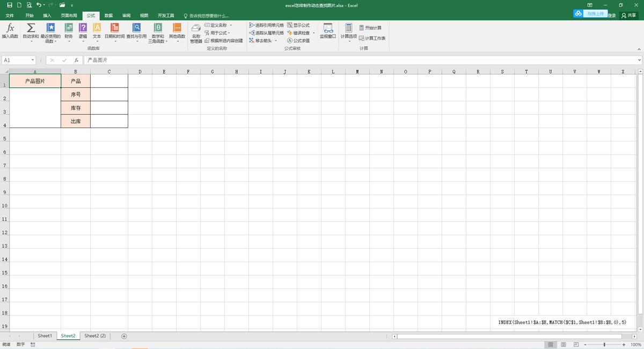The width and height of the screenshot is (644, 349).
Task: Open the 日期和时间 functions library
Action: click(x=114, y=31)
